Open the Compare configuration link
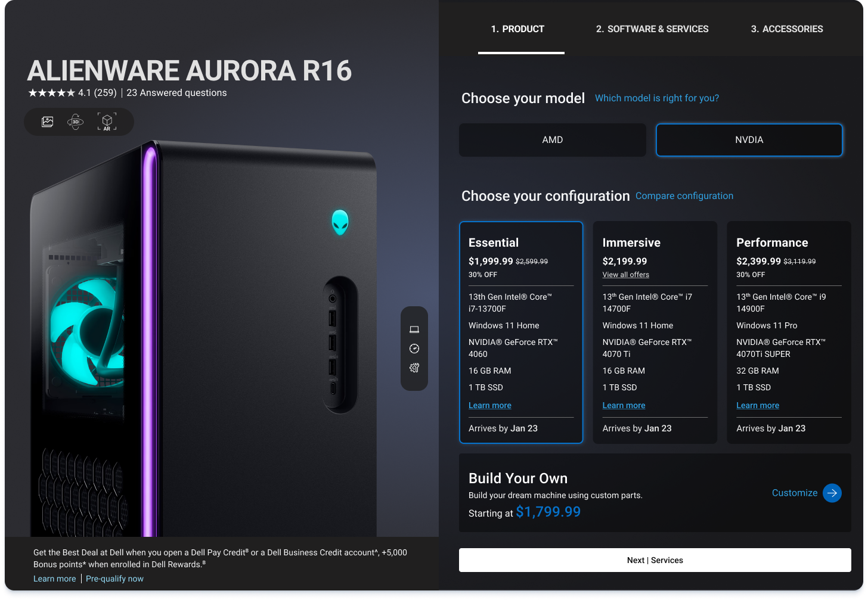868x600 pixels. (x=684, y=196)
